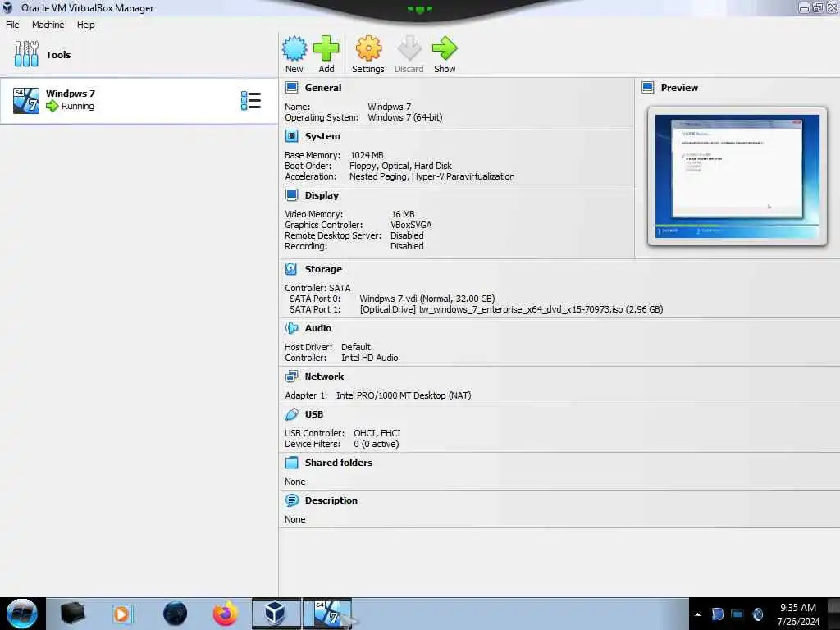
Task: Click the Shared folders section icon
Action: point(291,463)
